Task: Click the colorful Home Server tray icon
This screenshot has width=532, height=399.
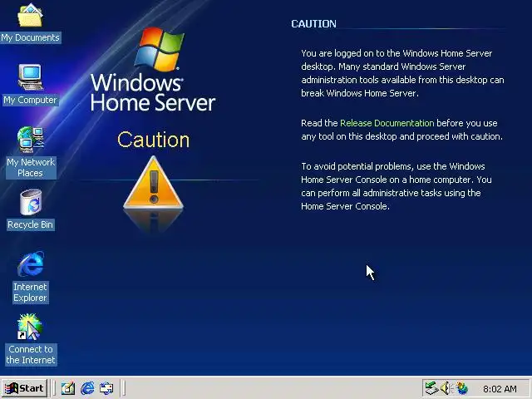Action: [x=461, y=388]
